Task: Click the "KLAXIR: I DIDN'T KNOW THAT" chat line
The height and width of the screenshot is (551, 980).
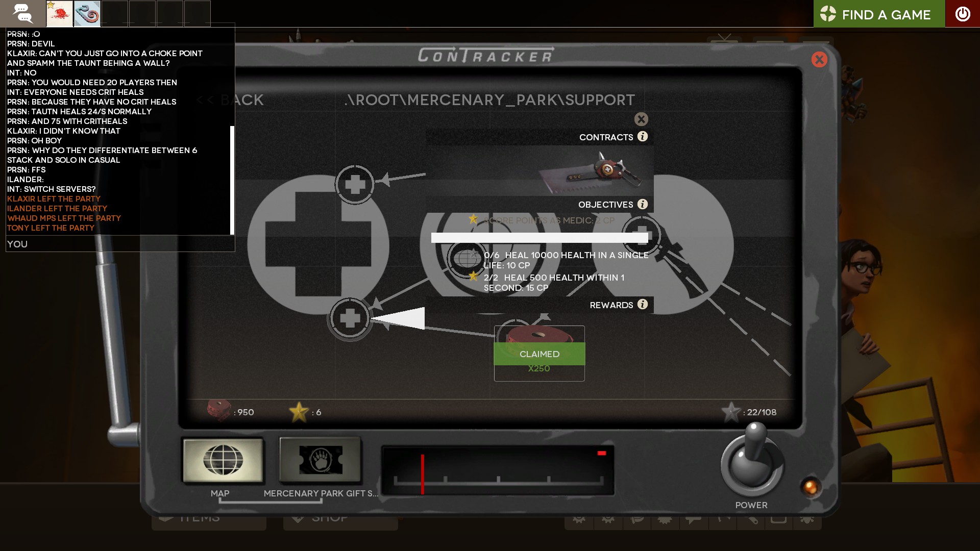Action: point(64,131)
